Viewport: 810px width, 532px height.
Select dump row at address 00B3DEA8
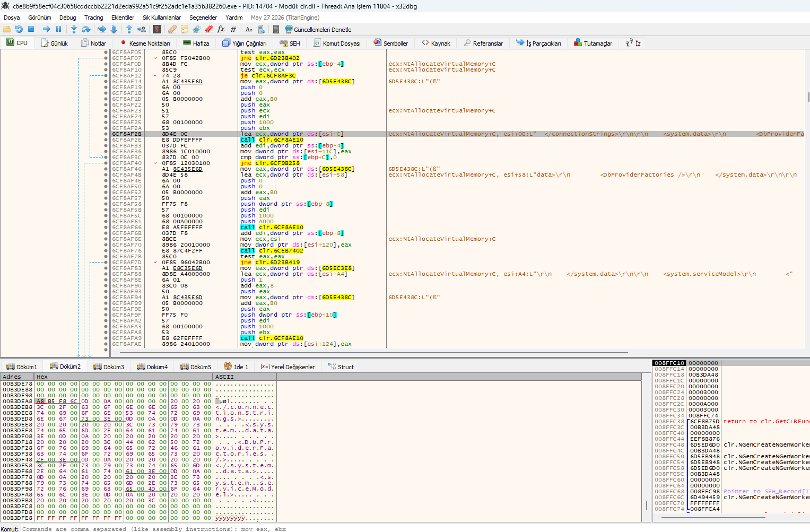coord(138,402)
